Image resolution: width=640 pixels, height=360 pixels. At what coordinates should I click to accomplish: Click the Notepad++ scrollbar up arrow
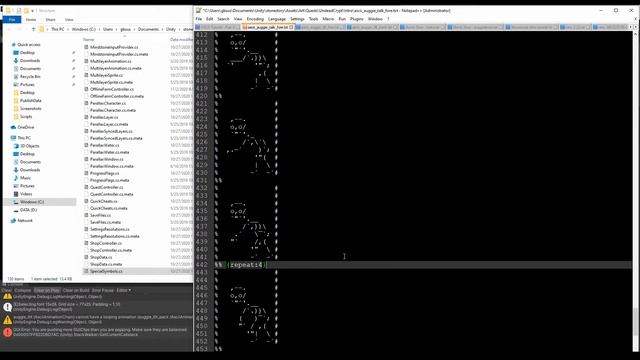(636, 34)
